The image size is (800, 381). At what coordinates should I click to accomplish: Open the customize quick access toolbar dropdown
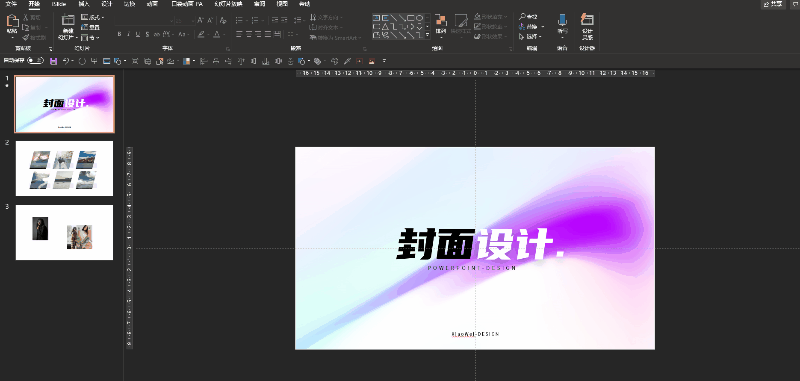(x=384, y=61)
